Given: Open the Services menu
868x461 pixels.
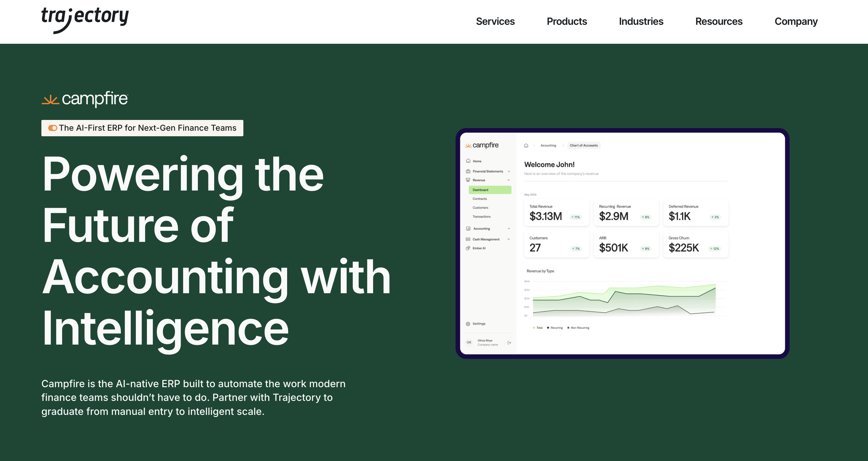Looking at the screenshot, I should 495,22.
